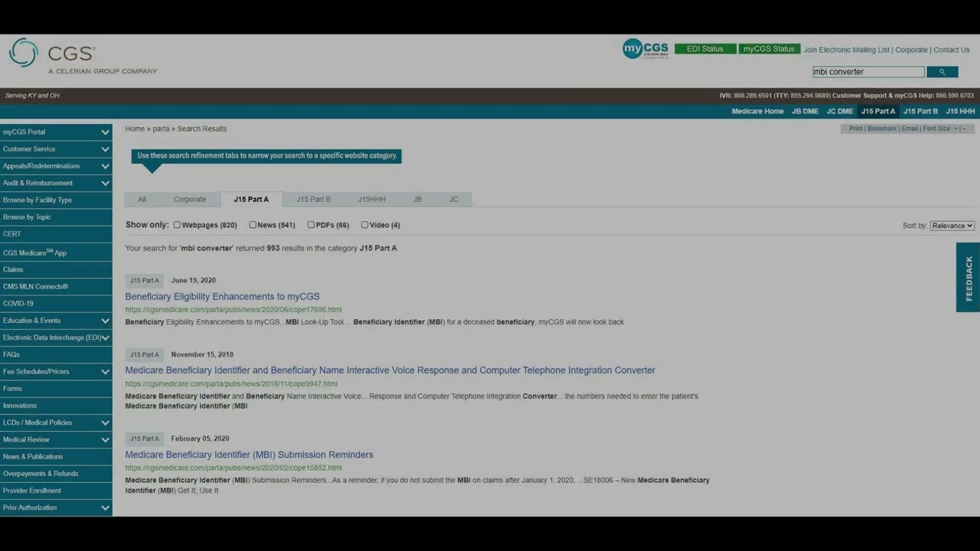Open the Sort by Relevance dropdown
Image resolution: width=980 pixels, height=551 pixels.
pyautogui.click(x=952, y=226)
